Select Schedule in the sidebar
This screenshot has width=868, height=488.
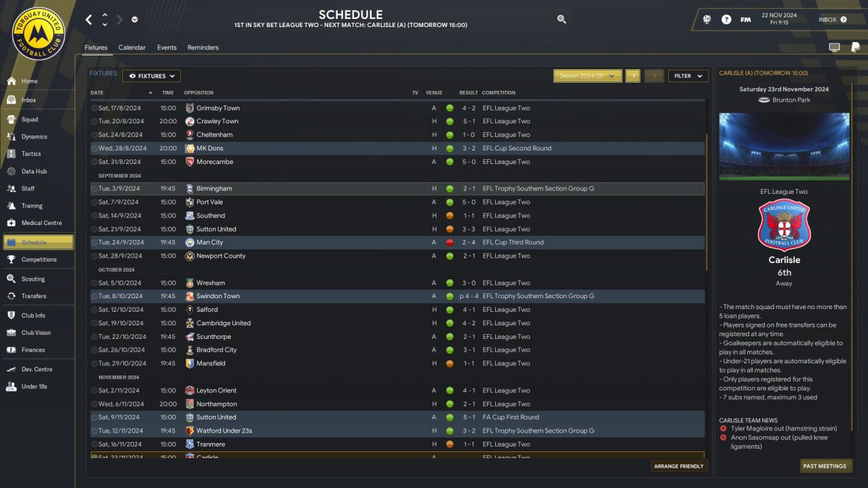38,243
